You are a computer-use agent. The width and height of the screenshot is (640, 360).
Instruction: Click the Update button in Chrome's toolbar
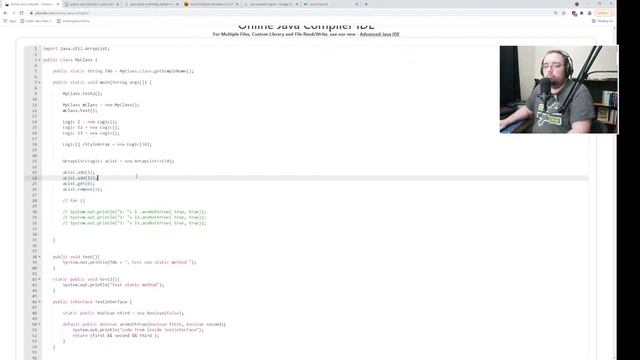603,13
